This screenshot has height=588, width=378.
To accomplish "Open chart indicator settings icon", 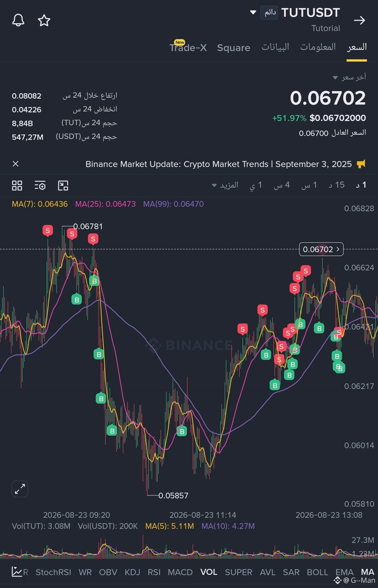I will [40, 186].
